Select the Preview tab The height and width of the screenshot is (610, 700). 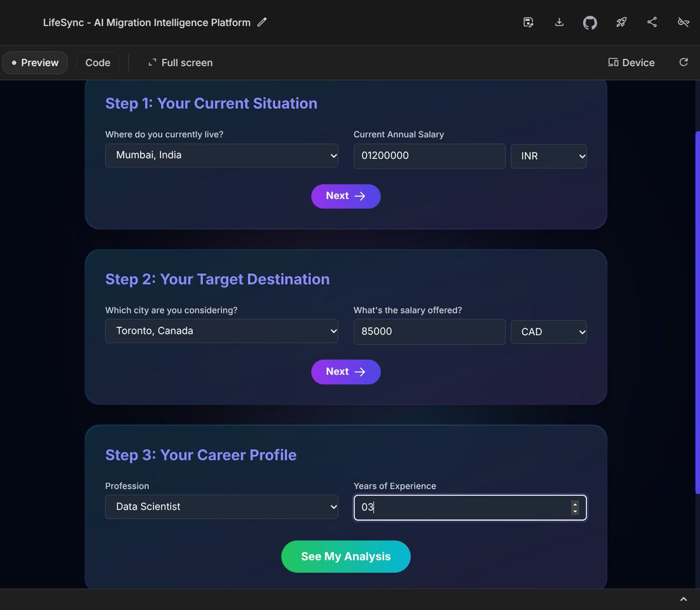34,62
